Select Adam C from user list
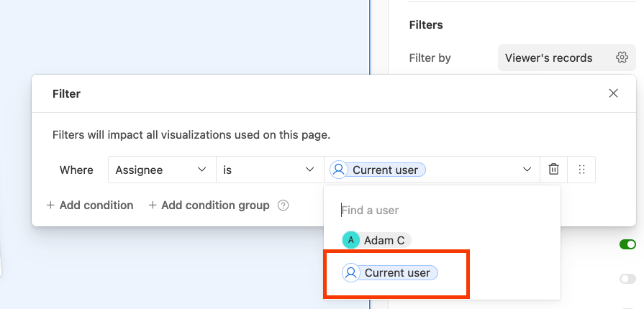This screenshot has width=644, height=309. click(376, 240)
